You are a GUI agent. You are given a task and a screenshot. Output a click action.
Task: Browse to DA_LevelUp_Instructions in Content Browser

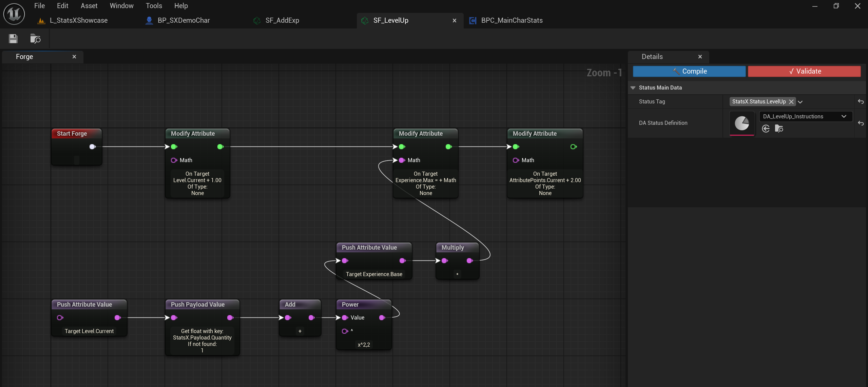(779, 129)
